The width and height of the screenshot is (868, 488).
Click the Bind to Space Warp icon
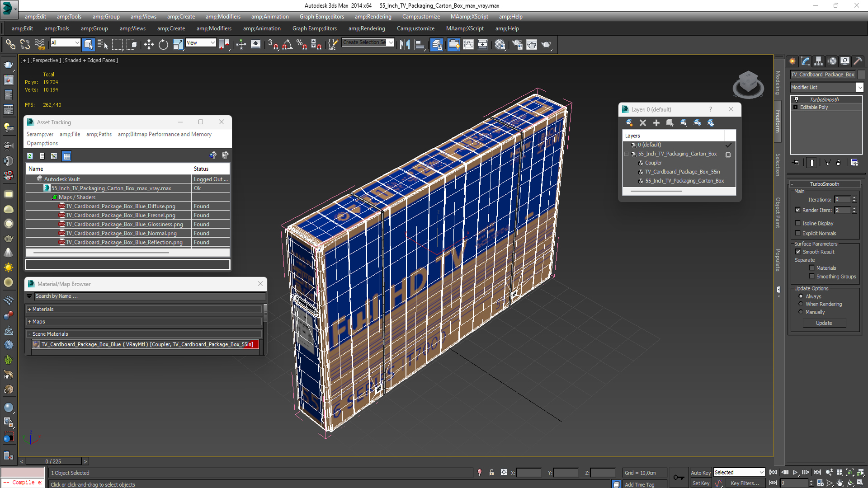tap(40, 44)
